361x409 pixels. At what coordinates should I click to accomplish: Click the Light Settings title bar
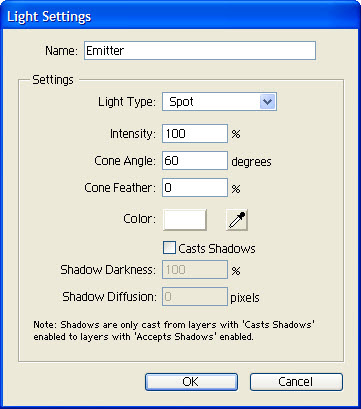click(180, 16)
